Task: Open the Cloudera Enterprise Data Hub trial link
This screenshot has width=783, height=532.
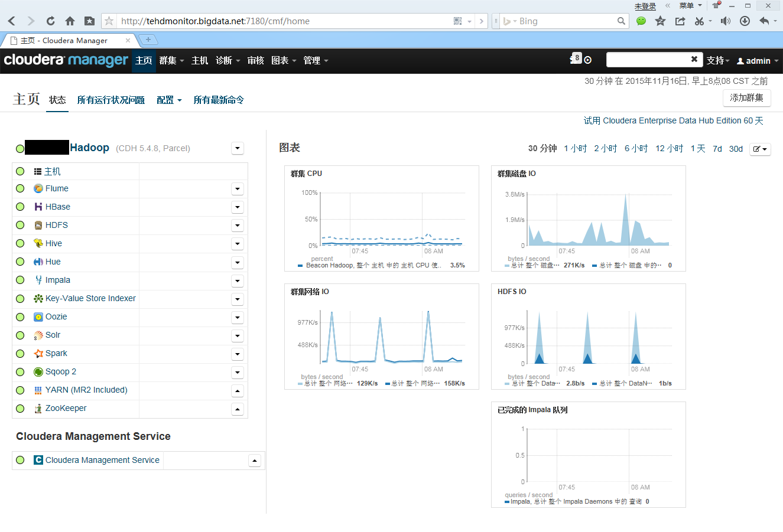Action: click(x=674, y=120)
